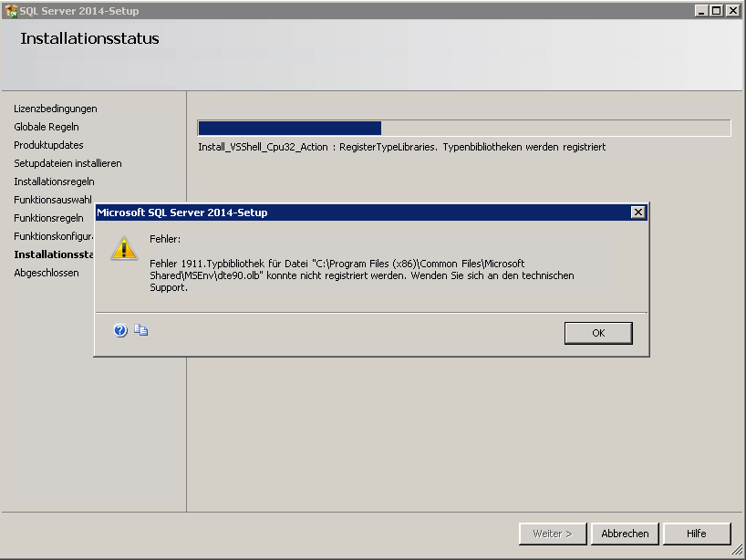Go to Produktupdates step
This screenshot has height=560, width=746.
click(x=48, y=145)
